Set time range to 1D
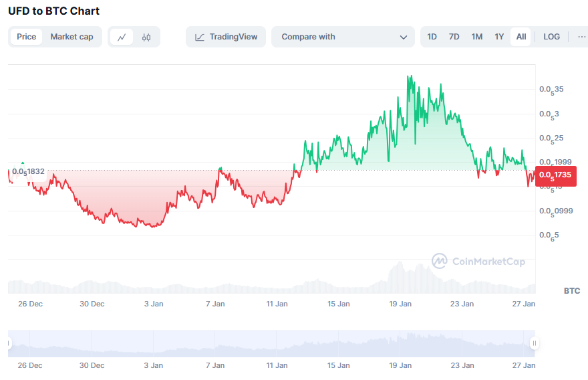 [x=432, y=37]
